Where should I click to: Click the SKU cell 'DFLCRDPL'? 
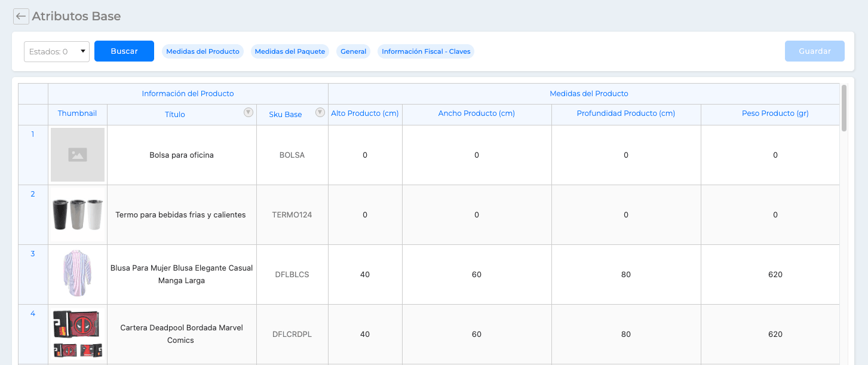(292, 335)
